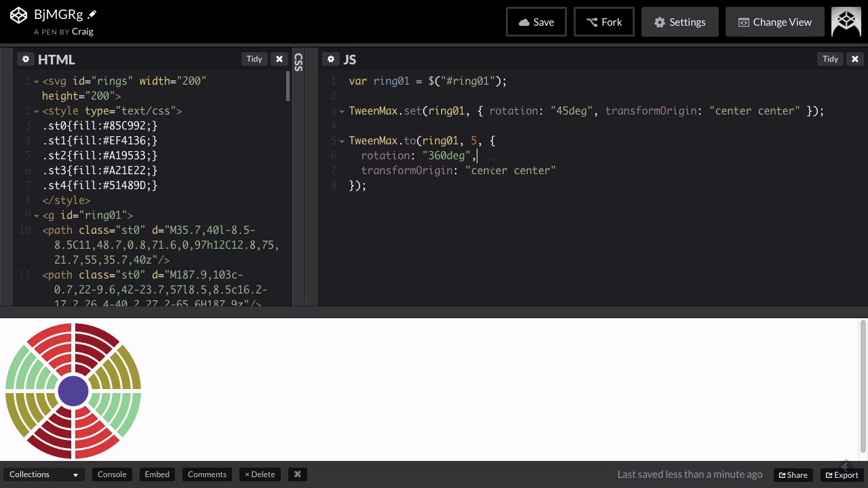Visit author Craig's profile link
The image size is (868, 488).
pos(83,31)
